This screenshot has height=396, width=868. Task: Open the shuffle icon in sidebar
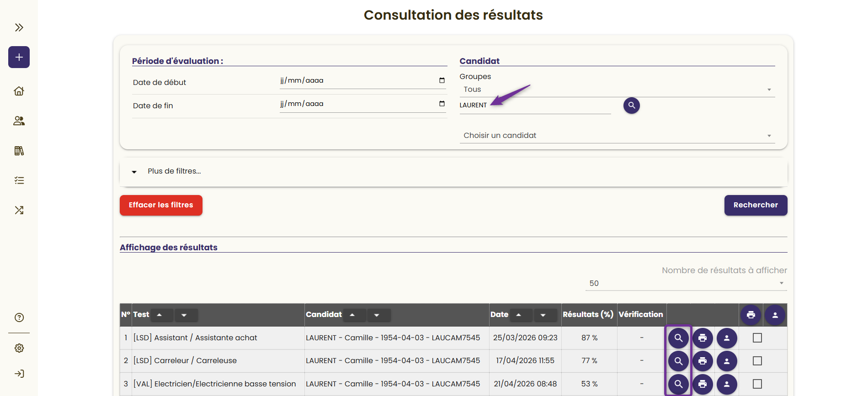(x=19, y=210)
